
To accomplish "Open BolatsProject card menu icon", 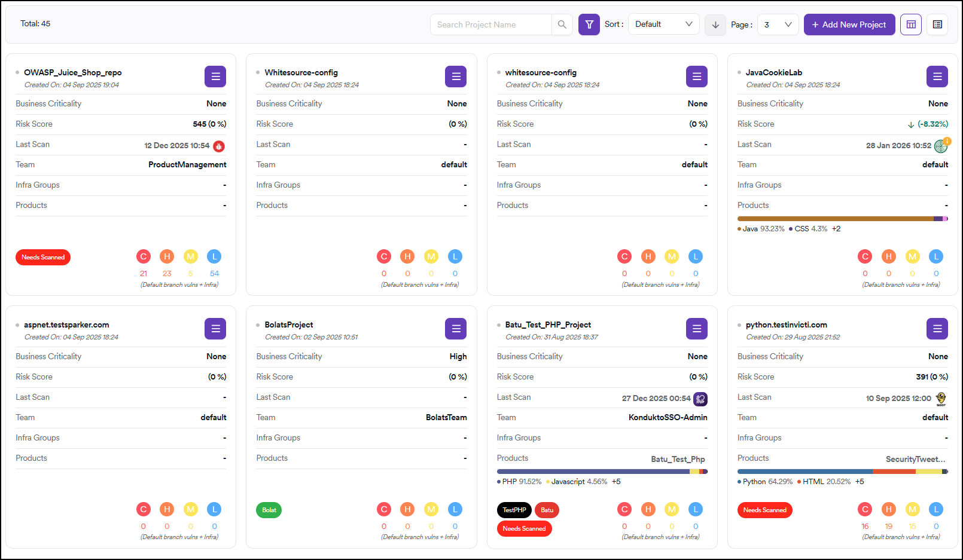I will 456,329.
